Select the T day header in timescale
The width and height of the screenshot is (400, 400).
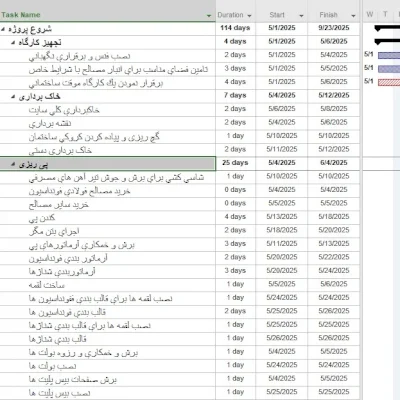(385, 14)
